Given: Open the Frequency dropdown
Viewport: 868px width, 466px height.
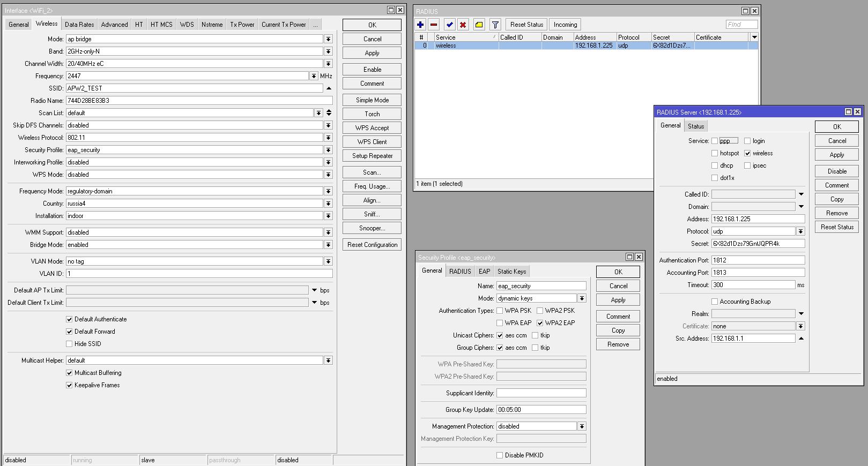Looking at the screenshot, I should click(x=314, y=76).
